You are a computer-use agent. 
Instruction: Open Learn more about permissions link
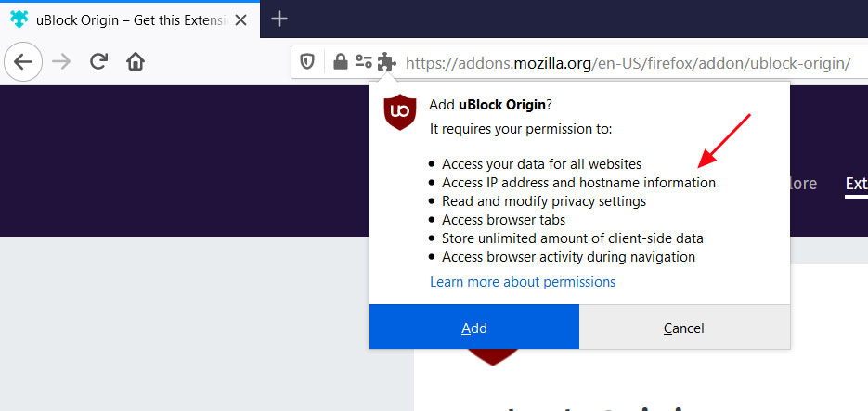(523, 282)
